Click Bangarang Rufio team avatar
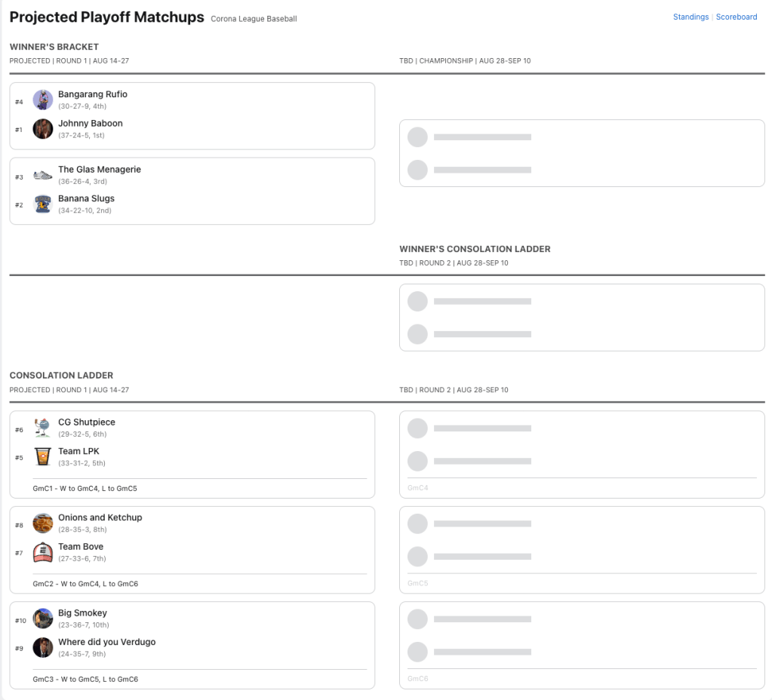The image size is (772, 700). coord(43,100)
